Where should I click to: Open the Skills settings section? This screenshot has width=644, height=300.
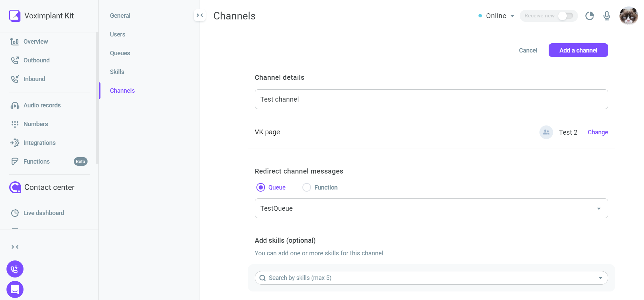[x=117, y=72]
